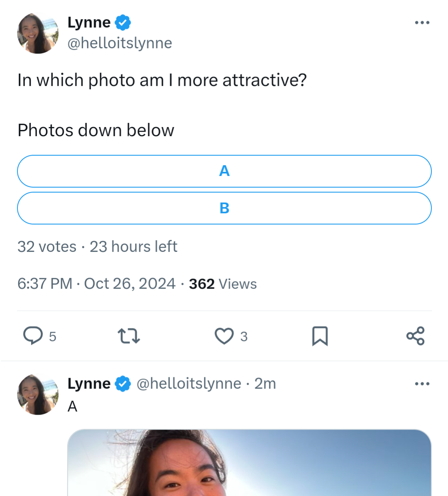
Task: Click the Lynne display name at top
Action: [89, 22]
